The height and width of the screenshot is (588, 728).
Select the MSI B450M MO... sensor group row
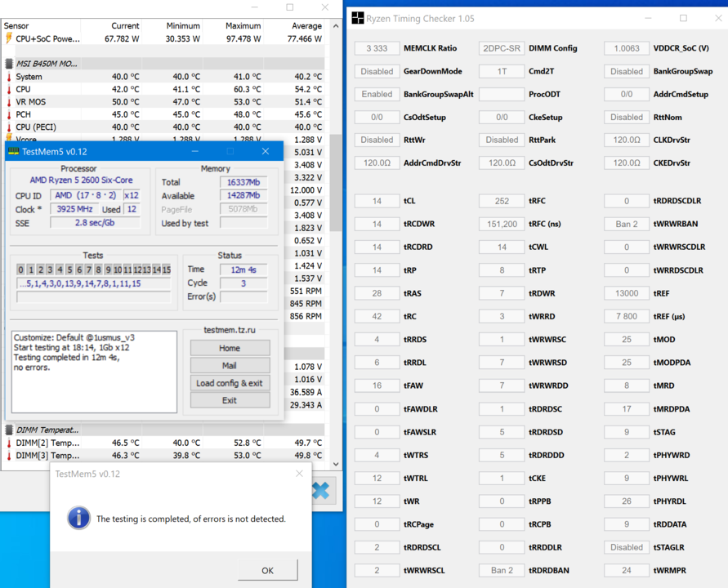164,64
